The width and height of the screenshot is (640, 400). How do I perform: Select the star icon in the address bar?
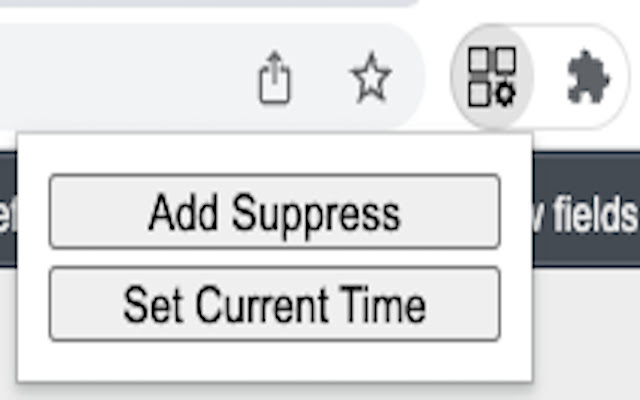371,78
